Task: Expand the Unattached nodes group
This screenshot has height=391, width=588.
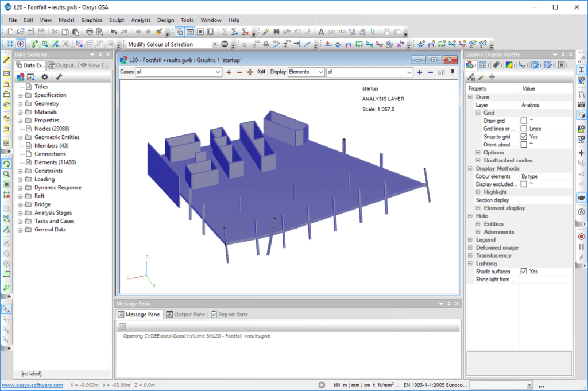Action: tap(478, 160)
